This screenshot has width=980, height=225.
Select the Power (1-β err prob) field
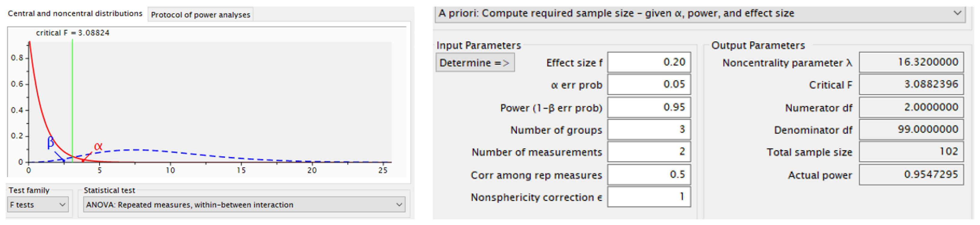click(x=649, y=107)
